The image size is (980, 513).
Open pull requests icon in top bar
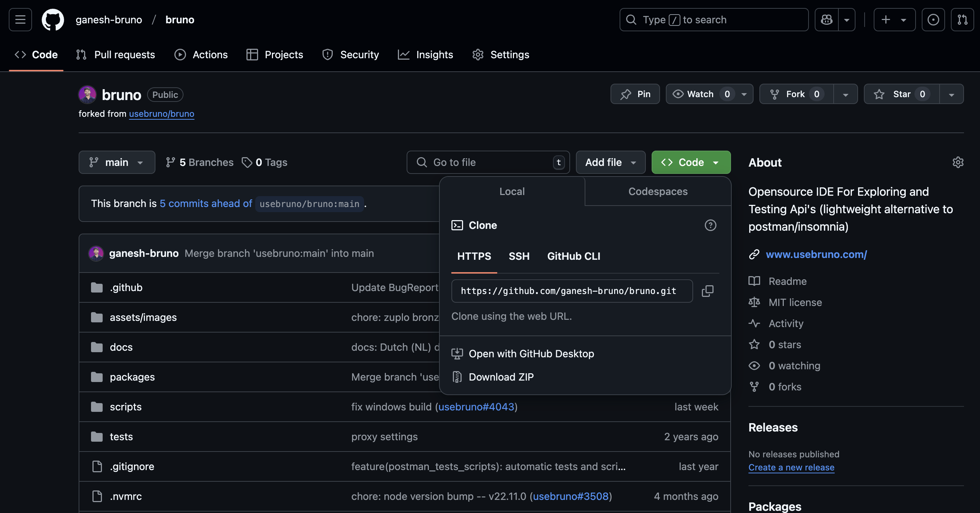click(x=962, y=20)
